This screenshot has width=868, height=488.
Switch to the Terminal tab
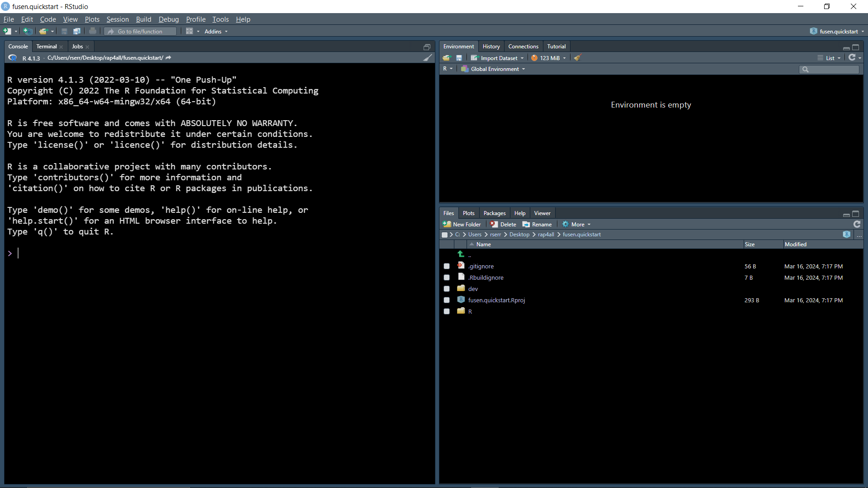coord(47,47)
